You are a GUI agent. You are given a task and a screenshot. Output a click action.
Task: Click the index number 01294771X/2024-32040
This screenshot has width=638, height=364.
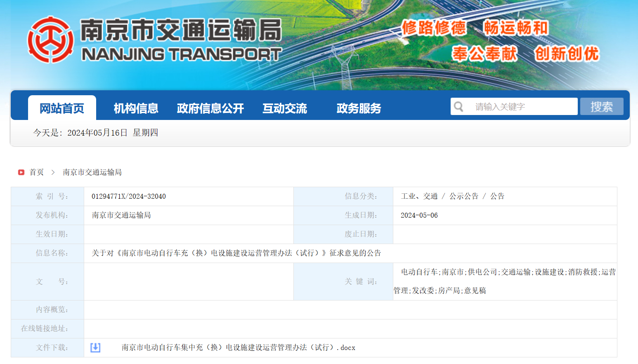coord(129,196)
